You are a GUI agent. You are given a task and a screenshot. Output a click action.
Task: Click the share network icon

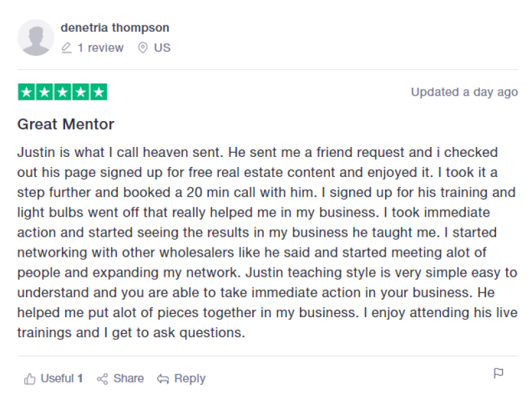tap(102, 379)
